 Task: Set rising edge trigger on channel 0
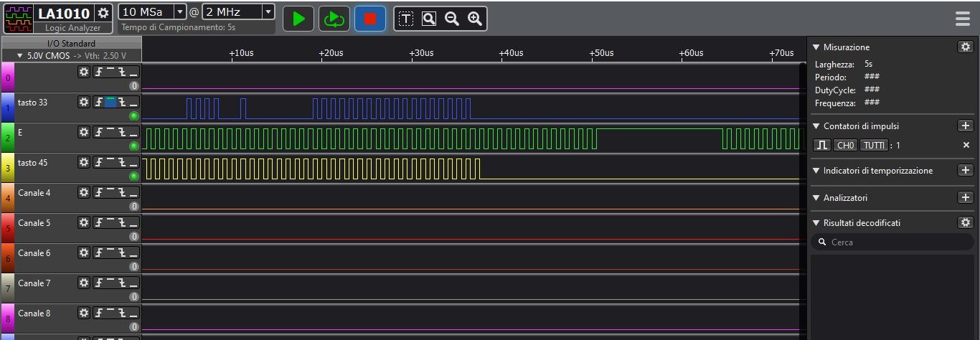[x=99, y=72]
